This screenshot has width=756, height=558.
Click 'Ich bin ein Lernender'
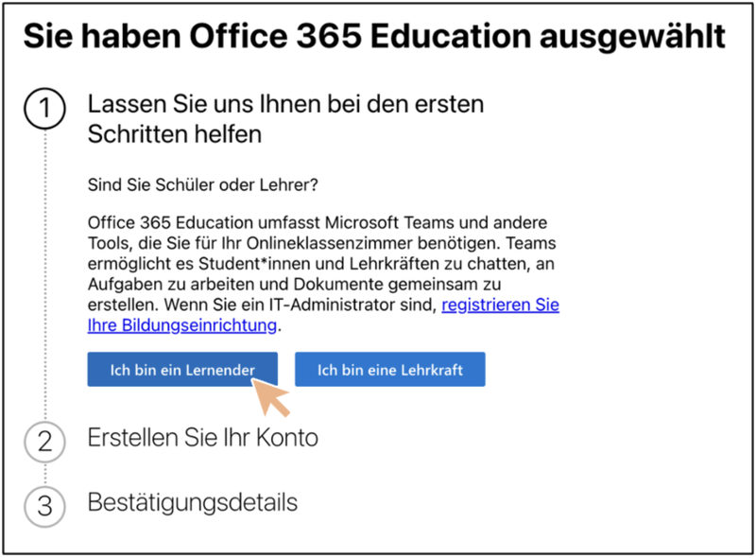pyautogui.click(x=181, y=370)
